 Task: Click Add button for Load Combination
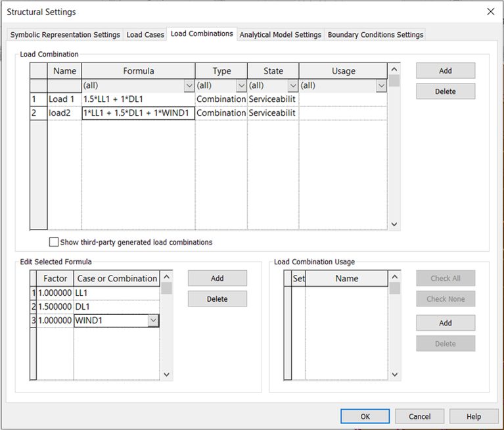[446, 71]
